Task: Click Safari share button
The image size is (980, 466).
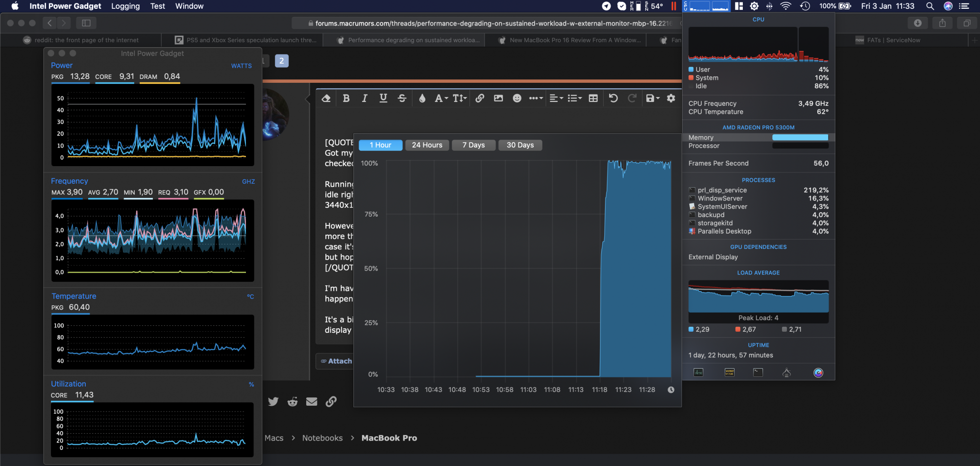Action: click(942, 23)
